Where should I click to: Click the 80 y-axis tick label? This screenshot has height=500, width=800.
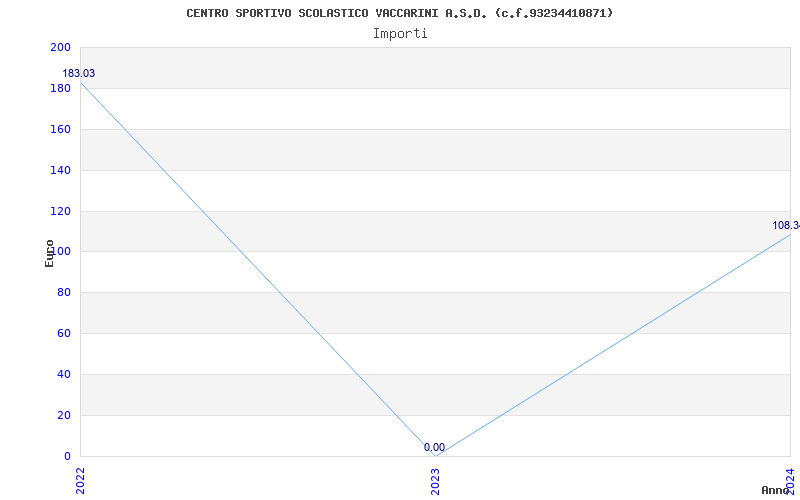(x=64, y=293)
